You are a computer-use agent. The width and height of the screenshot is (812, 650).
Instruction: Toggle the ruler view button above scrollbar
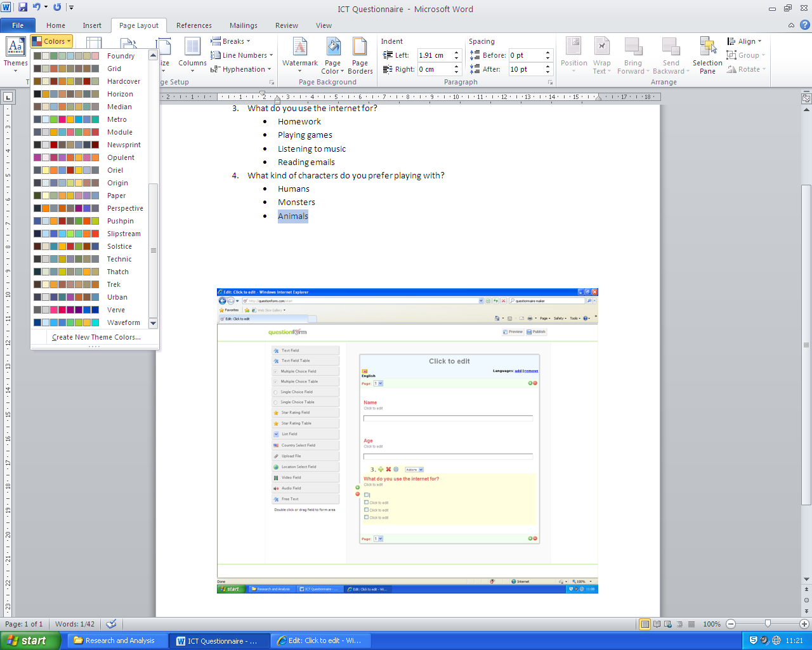point(806,98)
